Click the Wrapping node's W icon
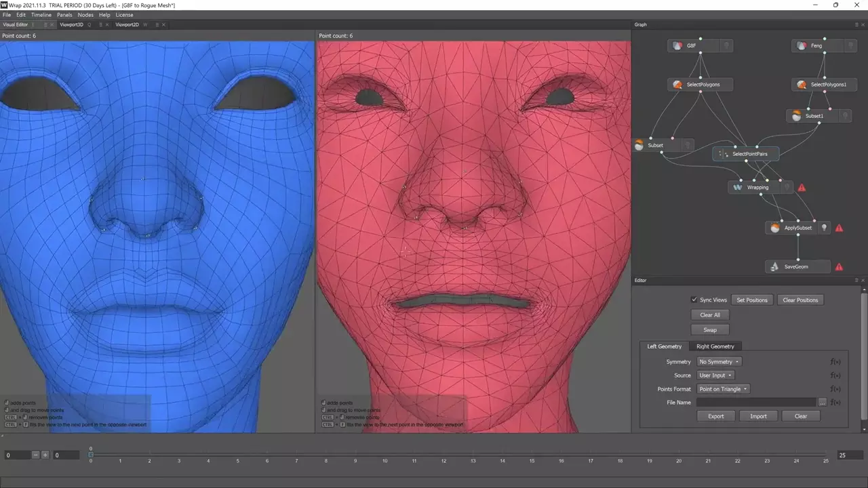The height and width of the screenshot is (488, 868). click(x=738, y=187)
